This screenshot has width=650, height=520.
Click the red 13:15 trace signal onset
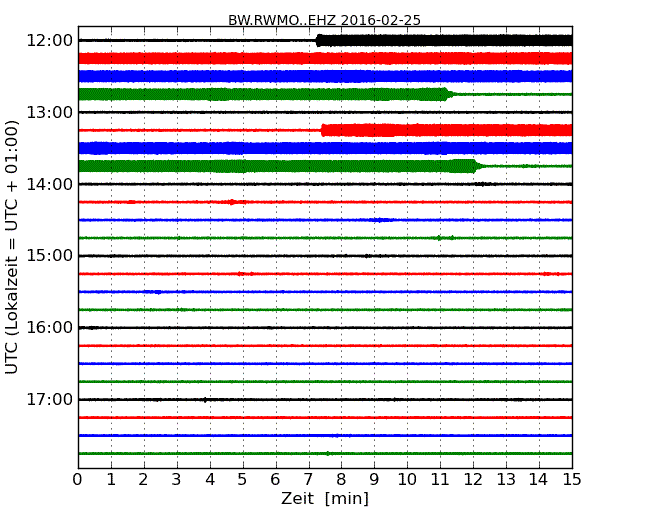(x=324, y=130)
